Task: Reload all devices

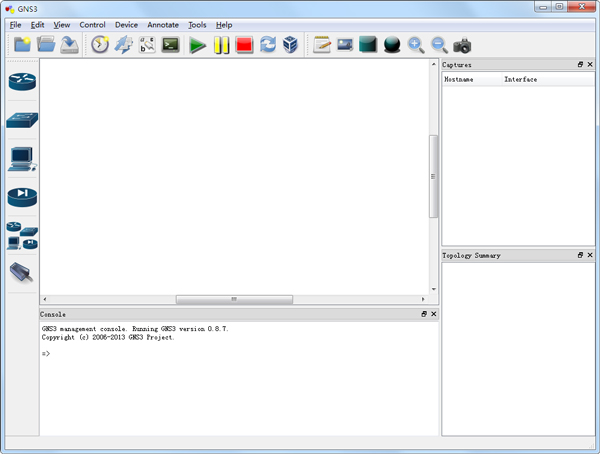Action: click(x=268, y=45)
